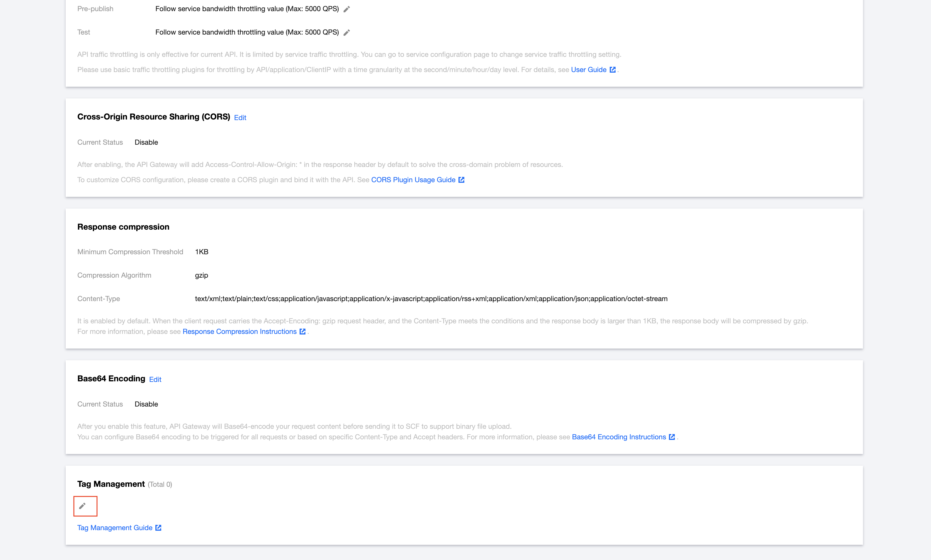This screenshot has width=931, height=560.
Task: Click the external-link icon after User Guide
Action: (x=613, y=70)
